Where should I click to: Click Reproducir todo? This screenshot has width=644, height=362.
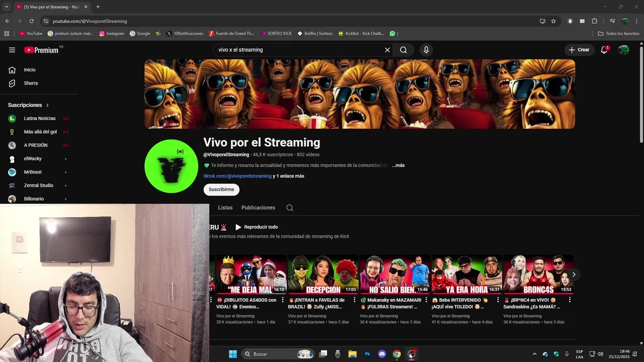(256, 227)
